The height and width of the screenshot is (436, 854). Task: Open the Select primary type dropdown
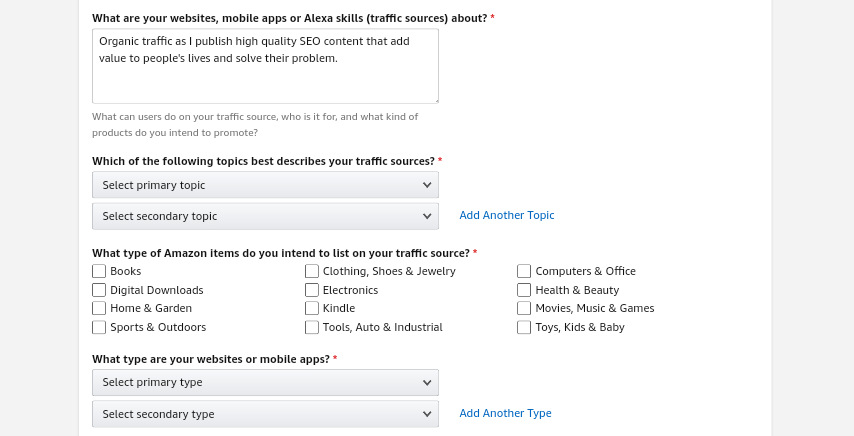point(265,383)
